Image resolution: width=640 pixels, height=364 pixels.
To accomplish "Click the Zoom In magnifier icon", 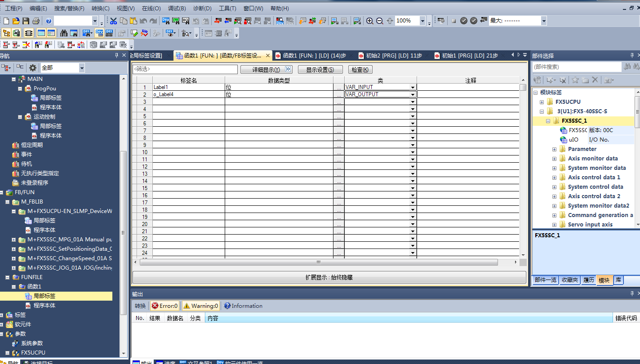I will click(x=369, y=21).
